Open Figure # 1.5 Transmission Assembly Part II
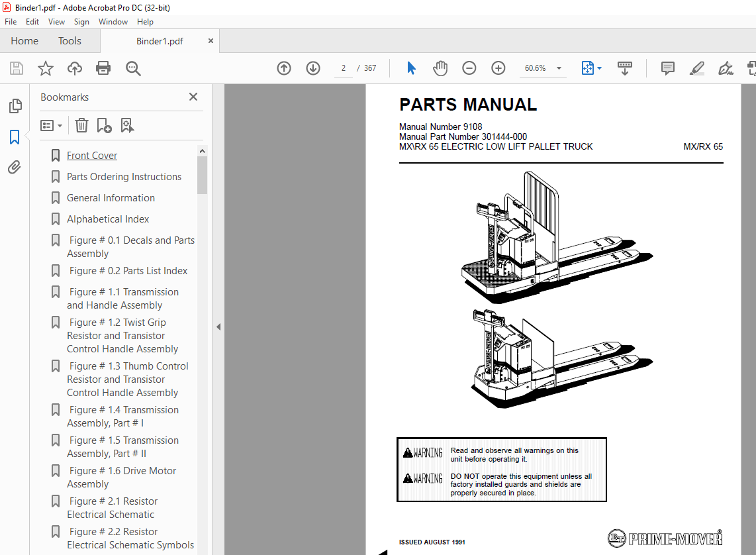The height and width of the screenshot is (555, 756). coord(123,447)
